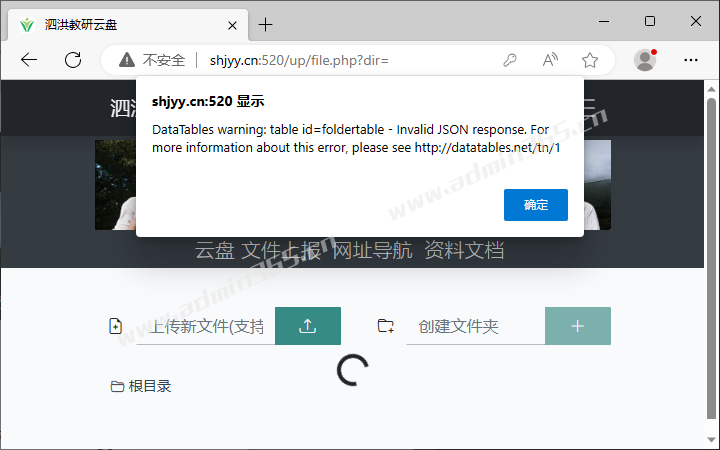Open the 云盘 navigation link
This screenshot has height=450, width=720.
214,251
